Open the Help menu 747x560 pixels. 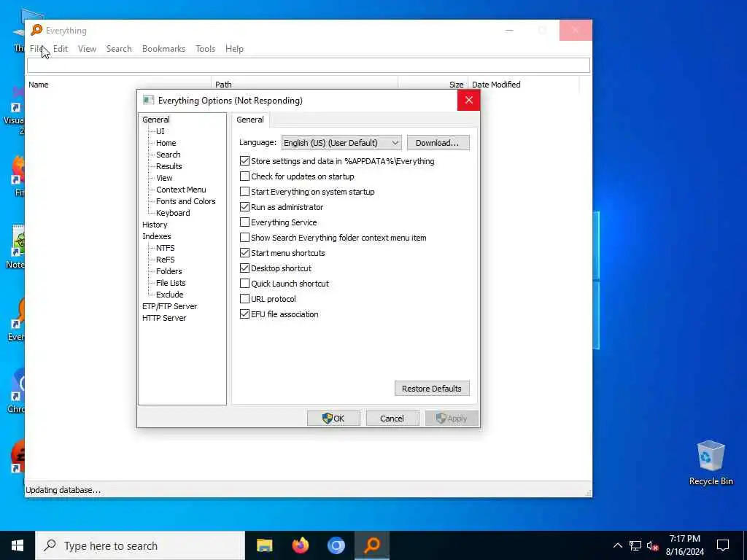[x=234, y=49]
